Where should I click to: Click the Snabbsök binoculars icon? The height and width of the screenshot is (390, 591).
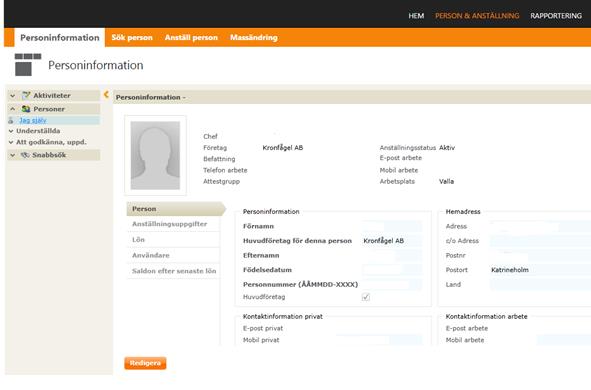(x=25, y=155)
